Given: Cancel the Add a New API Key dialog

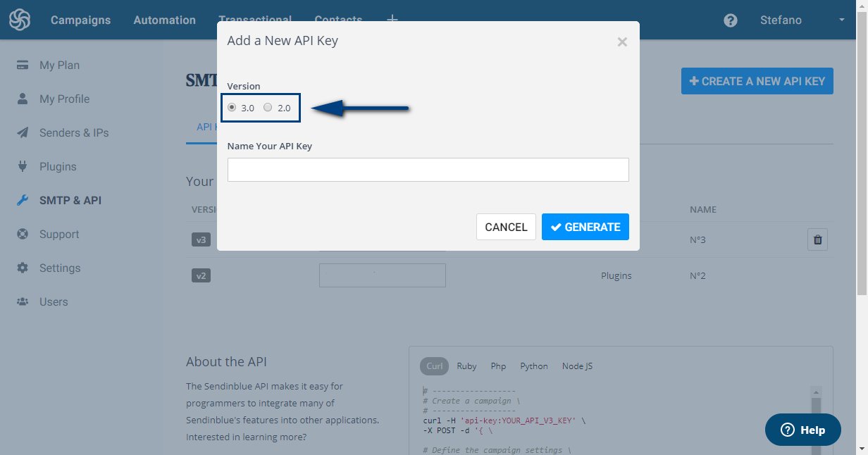Looking at the screenshot, I should point(506,227).
